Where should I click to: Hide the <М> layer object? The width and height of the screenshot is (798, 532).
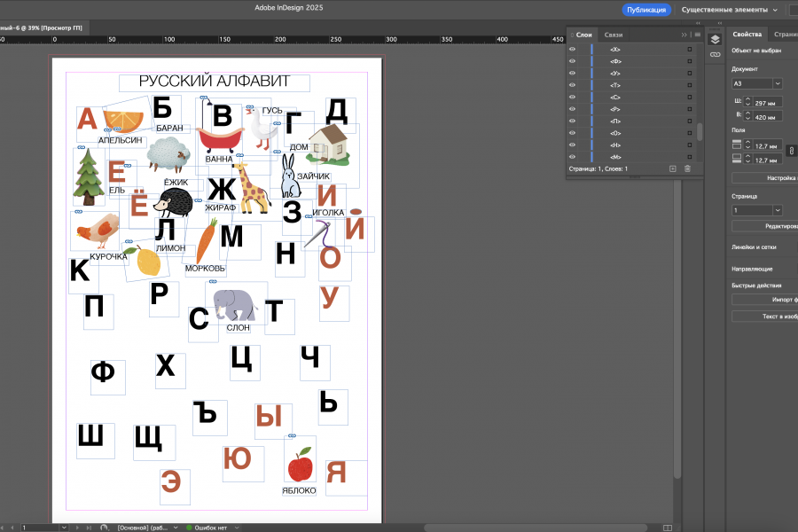572,157
